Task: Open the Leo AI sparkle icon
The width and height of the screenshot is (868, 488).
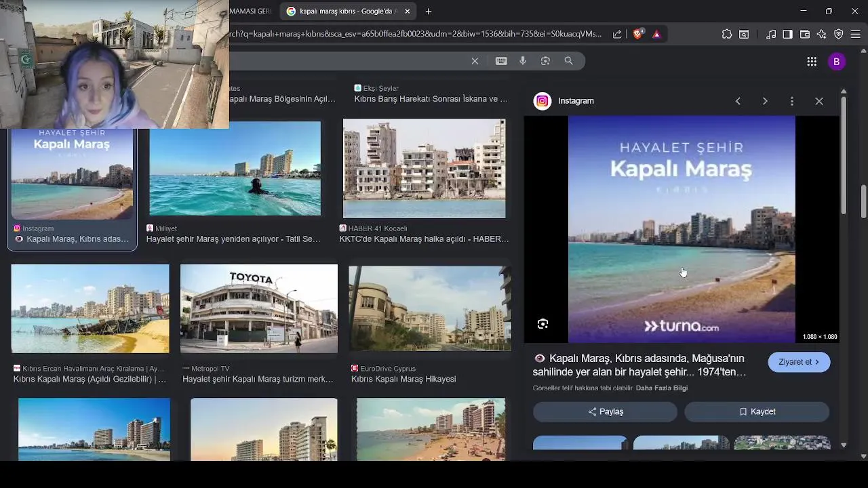Action: tap(822, 34)
